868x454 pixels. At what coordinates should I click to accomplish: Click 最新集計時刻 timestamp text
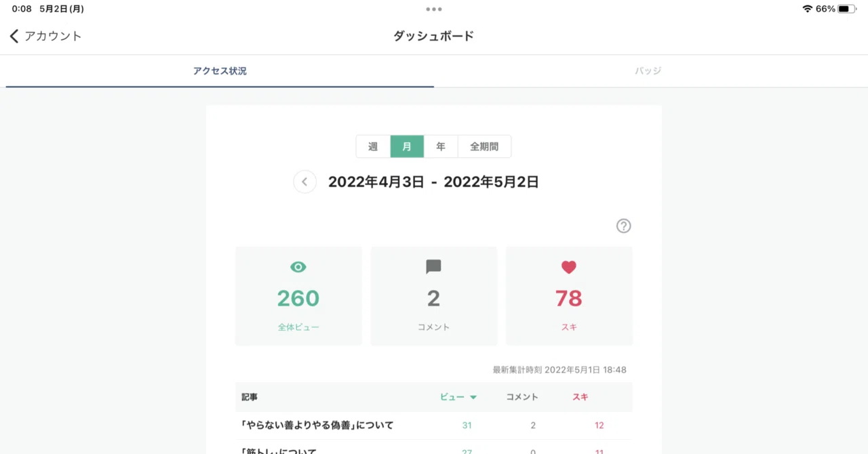coord(559,370)
